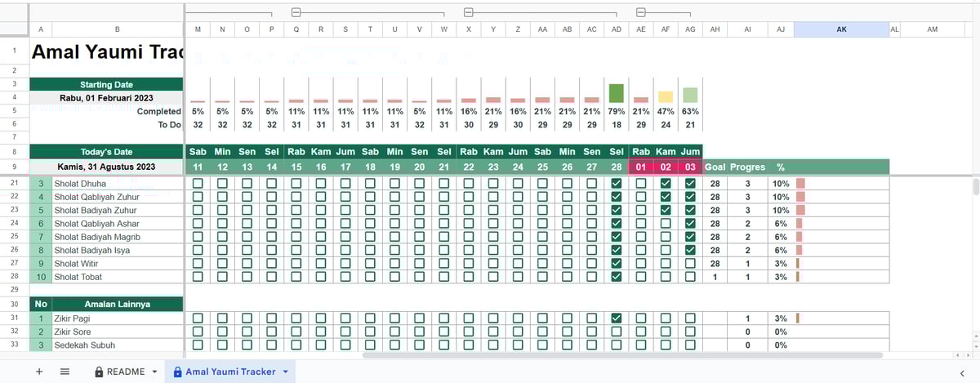Click the Today's Date header cell
Screen dimensions: 980x383
point(106,152)
